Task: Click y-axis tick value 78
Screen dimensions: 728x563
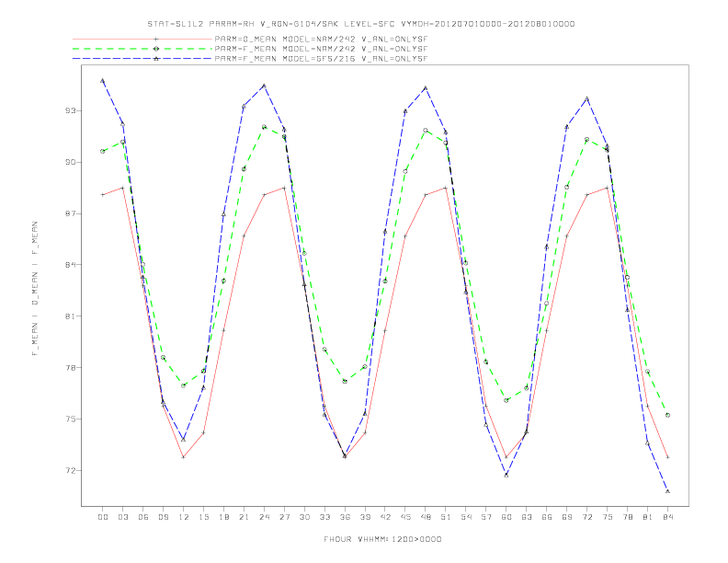Action: point(71,367)
